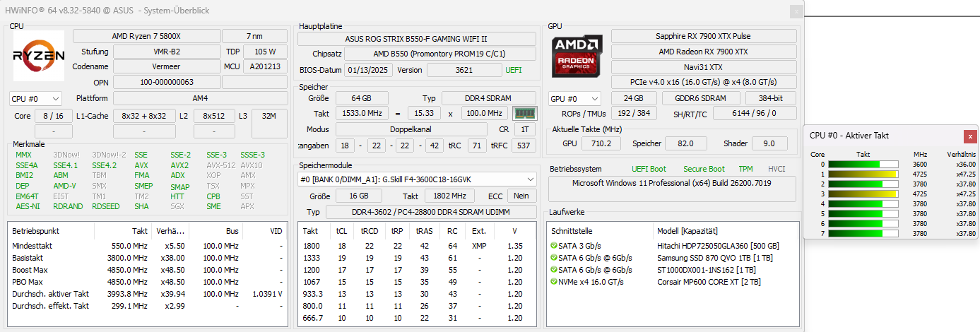Image resolution: width=980 pixels, height=332 pixels.
Task: Click the AVX2 feature label
Action: point(179,165)
